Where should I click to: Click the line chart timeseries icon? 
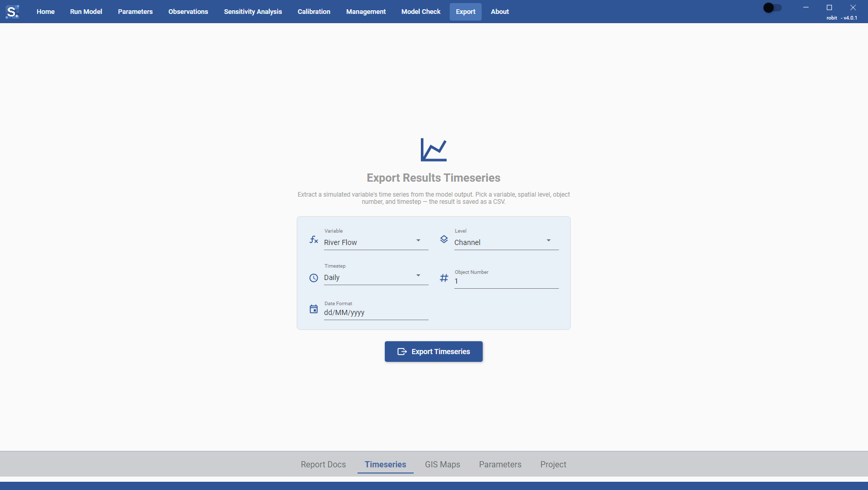click(x=434, y=150)
